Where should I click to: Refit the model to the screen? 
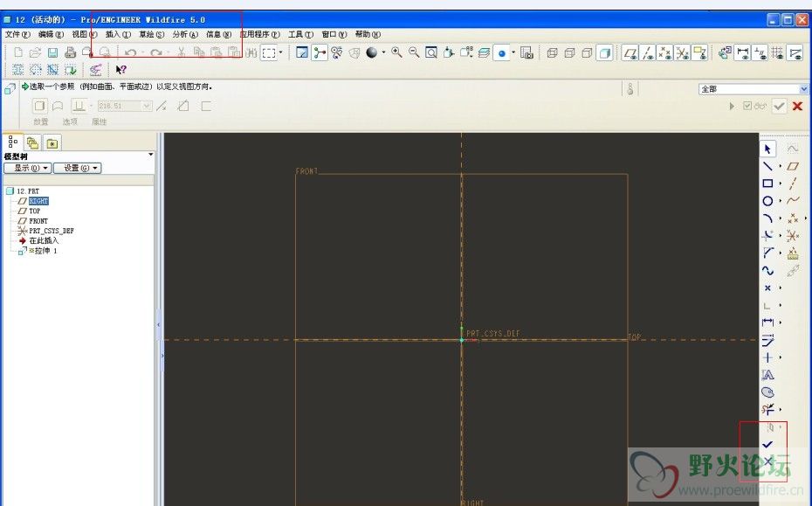[430, 52]
